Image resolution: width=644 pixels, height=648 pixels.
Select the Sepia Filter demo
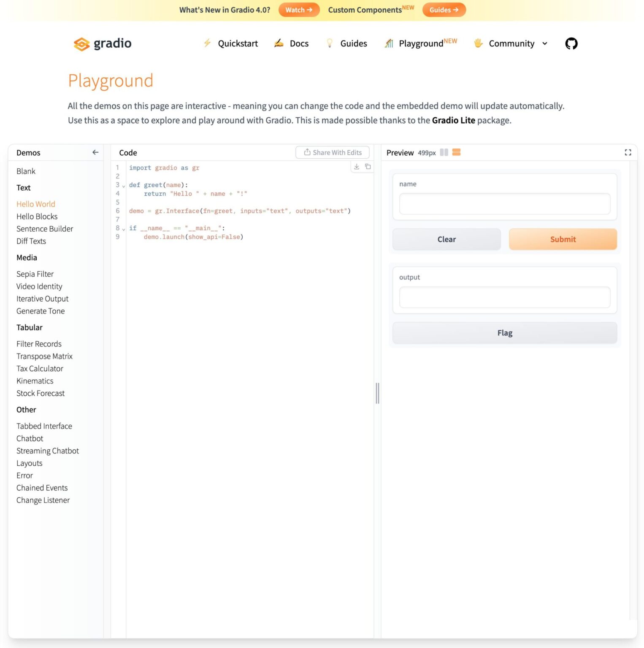(35, 274)
